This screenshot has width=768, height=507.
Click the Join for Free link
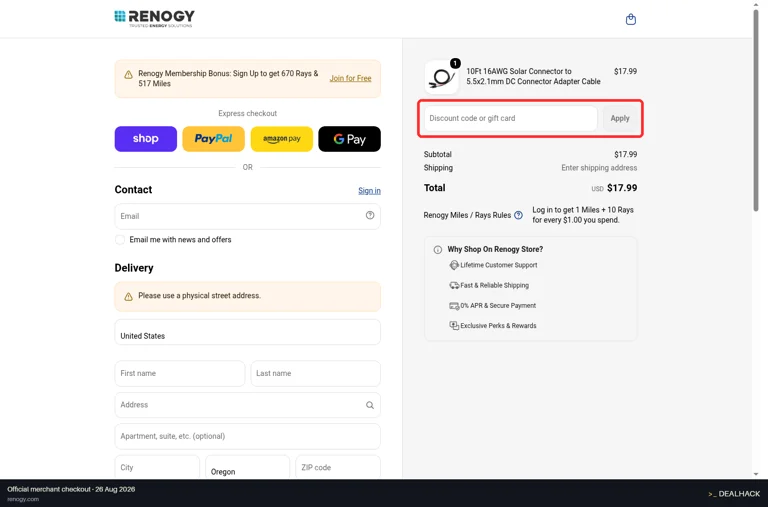350,78
